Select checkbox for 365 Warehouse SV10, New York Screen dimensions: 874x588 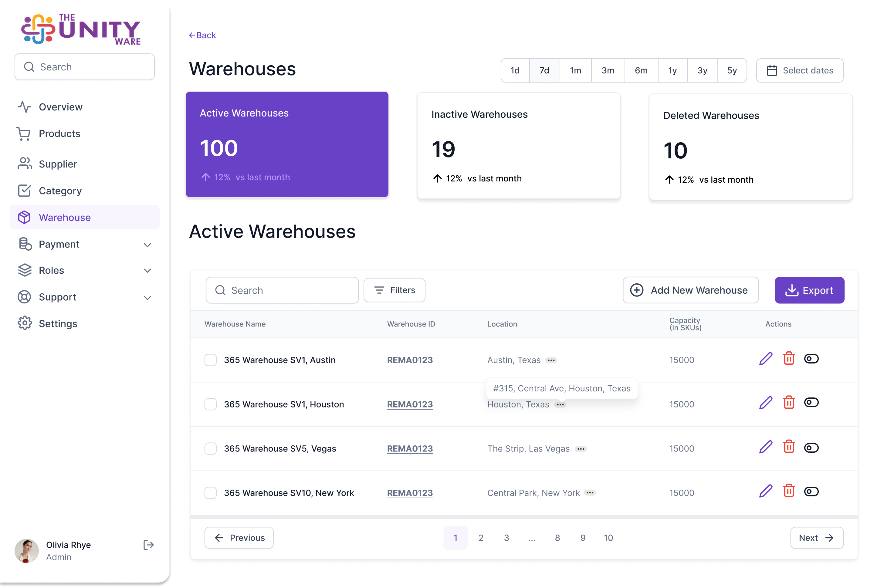pyautogui.click(x=210, y=493)
